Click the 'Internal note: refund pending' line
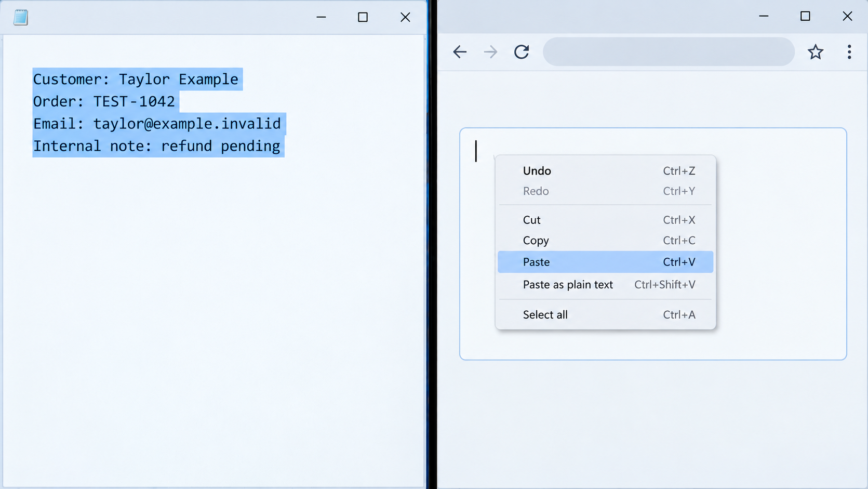 157,146
